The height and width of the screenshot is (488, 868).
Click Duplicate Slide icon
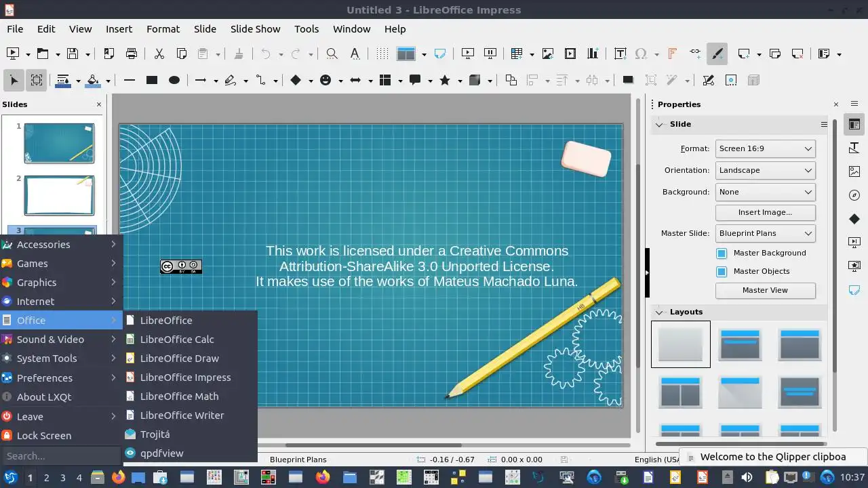coord(775,54)
